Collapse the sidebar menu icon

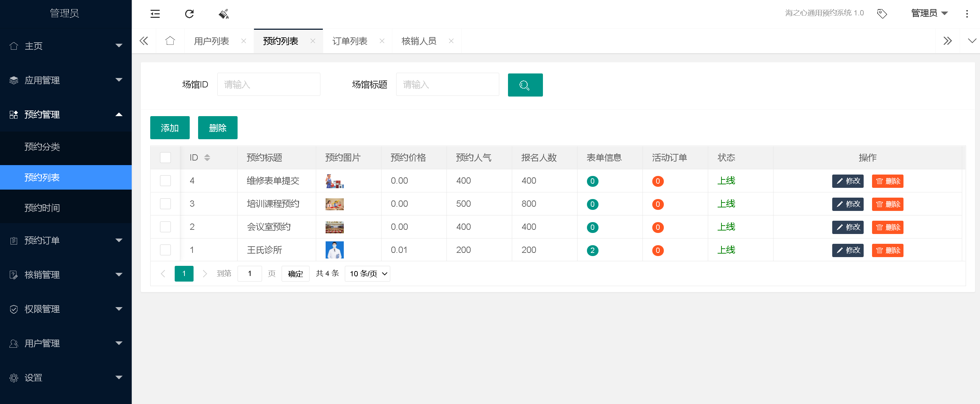point(155,14)
